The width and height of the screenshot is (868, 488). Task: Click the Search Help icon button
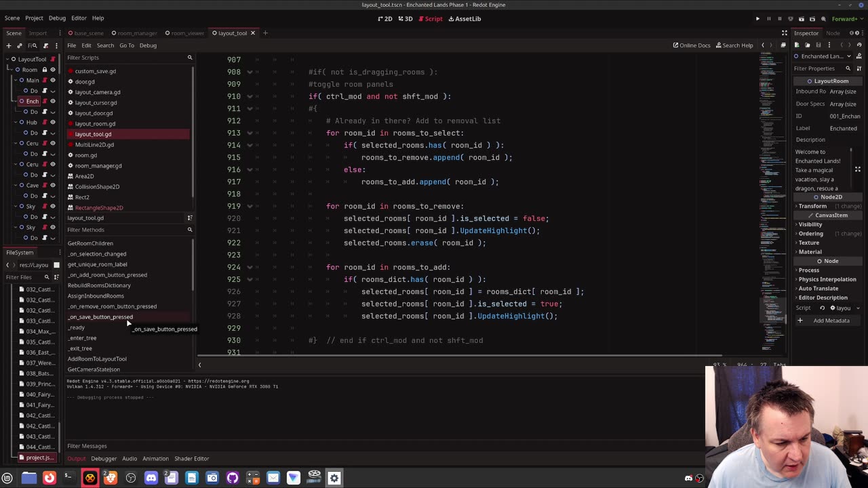[733, 45]
